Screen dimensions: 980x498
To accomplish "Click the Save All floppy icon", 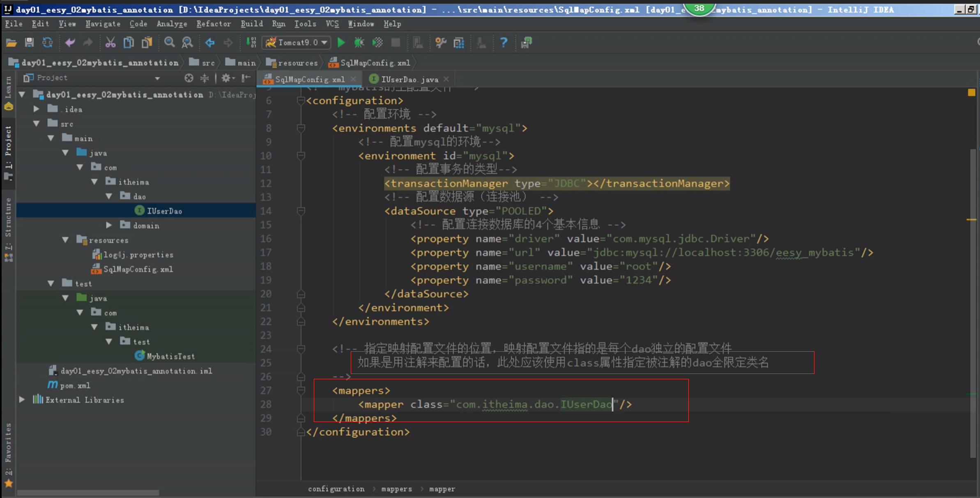I will tap(29, 42).
